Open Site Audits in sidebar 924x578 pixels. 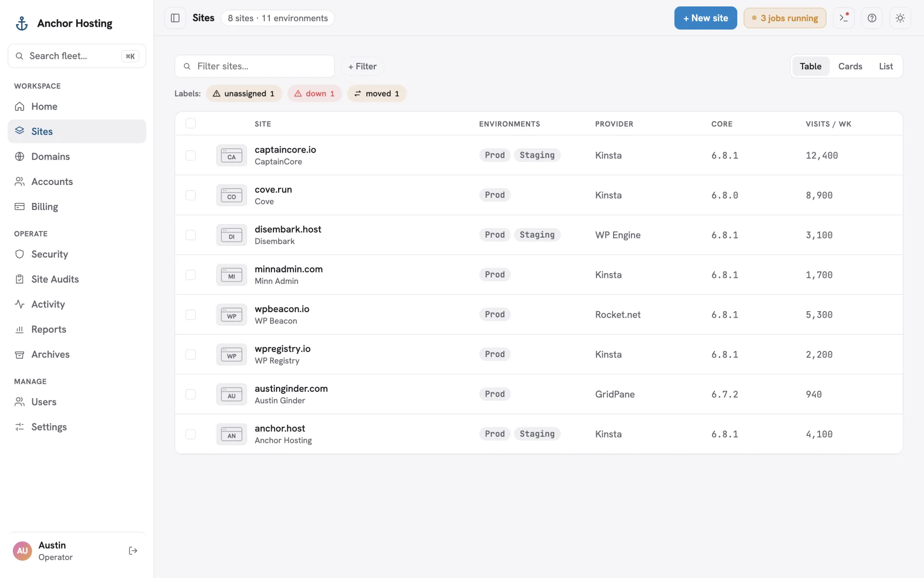[77, 279]
